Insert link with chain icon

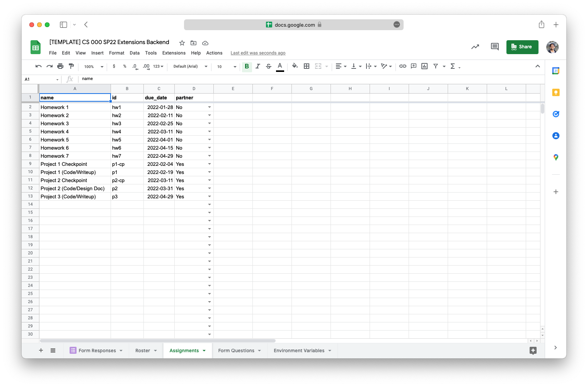tap(403, 66)
